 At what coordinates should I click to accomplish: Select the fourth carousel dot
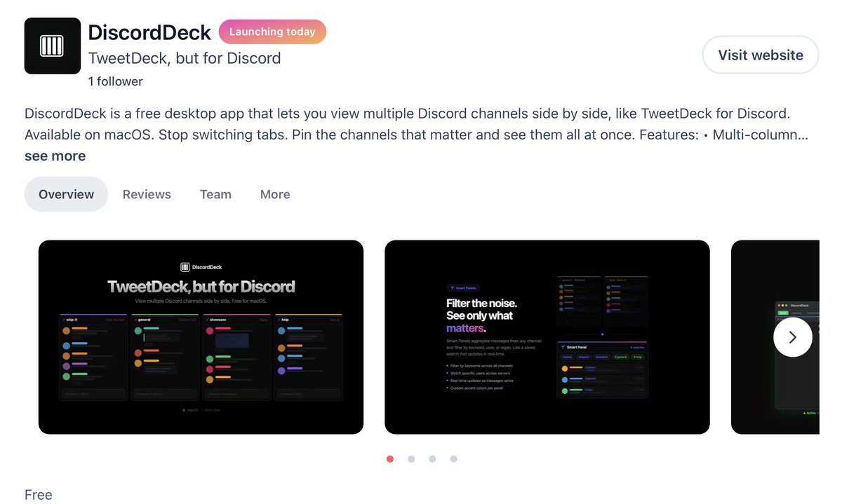(453, 459)
